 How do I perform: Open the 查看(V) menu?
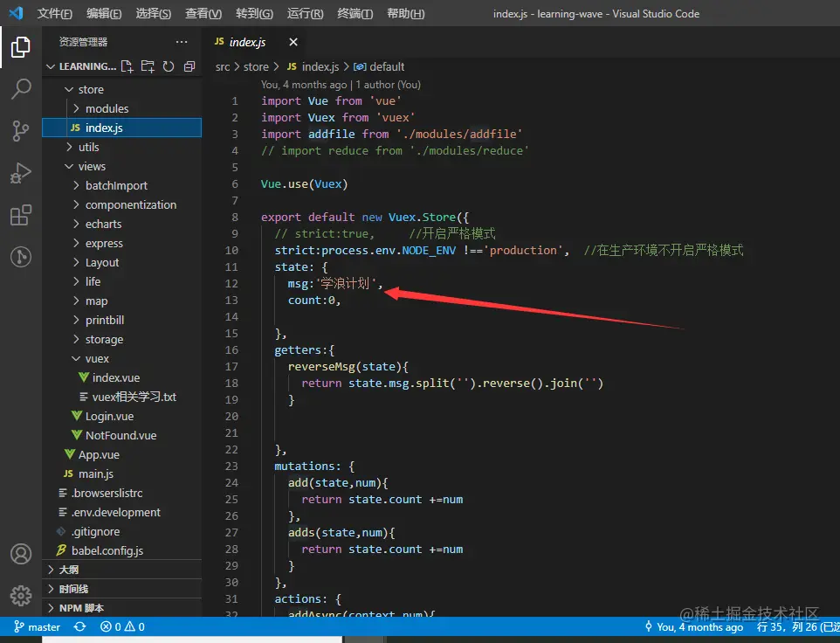pyautogui.click(x=203, y=14)
